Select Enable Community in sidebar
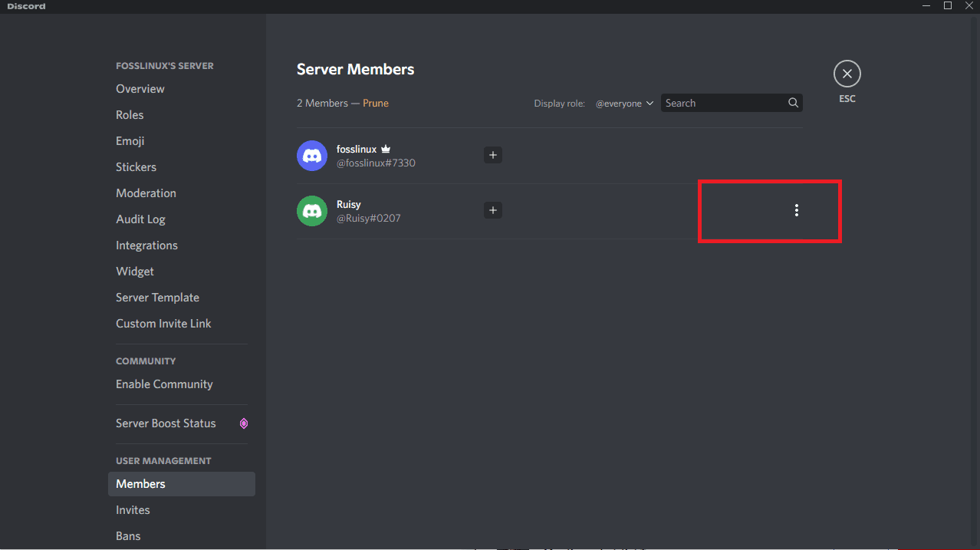 [x=164, y=384]
